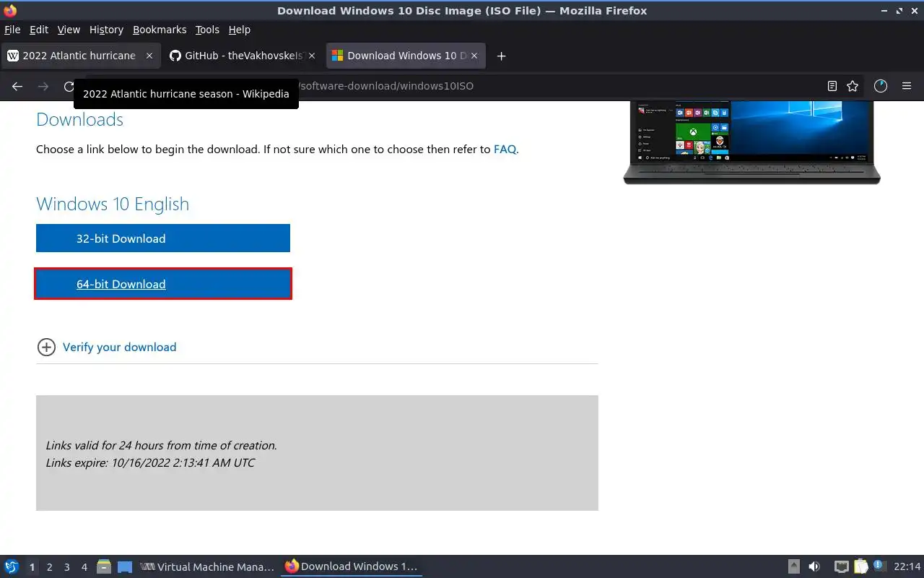Open the LXQt application menu bird icon
924x578 pixels.
12,566
